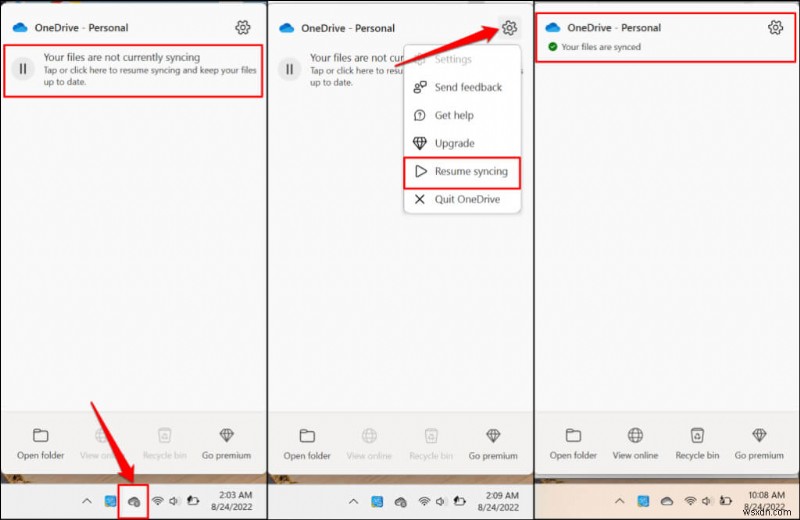Click Go premium in the middle OneDrive panel
The image size is (800, 520).
(x=493, y=445)
